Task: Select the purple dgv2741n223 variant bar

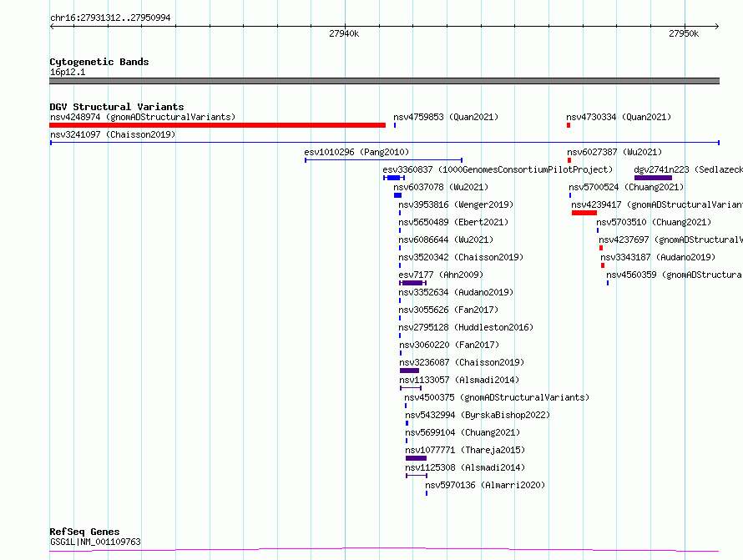Action: pos(653,178)
